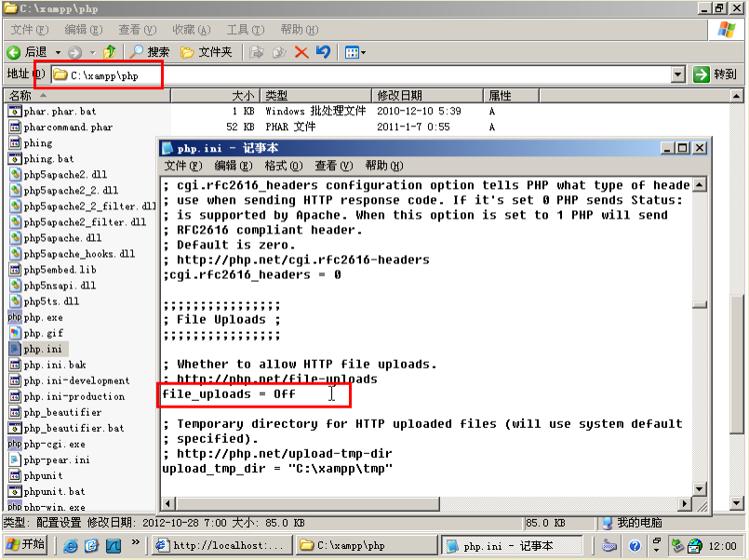The height and width of the screenshot is (560, 749).
Task: Open Notepad Format (格式) menu
Action: pos(284,166)
